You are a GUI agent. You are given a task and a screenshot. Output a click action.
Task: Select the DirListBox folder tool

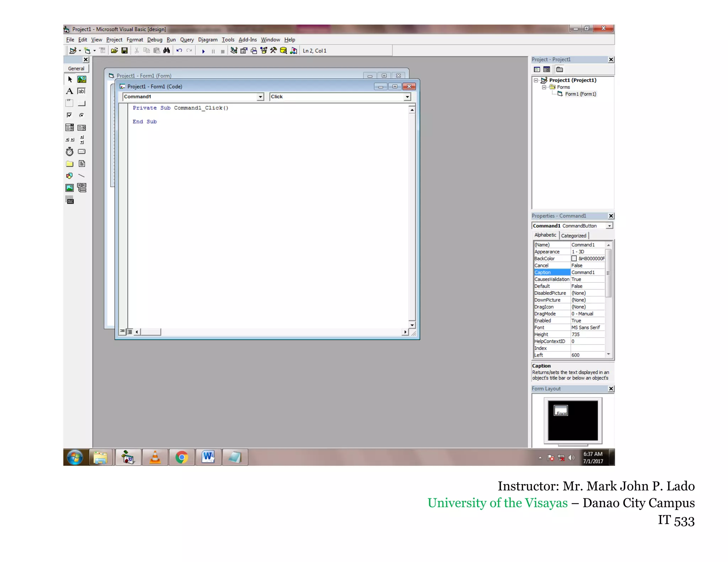[x=70, y=164]
